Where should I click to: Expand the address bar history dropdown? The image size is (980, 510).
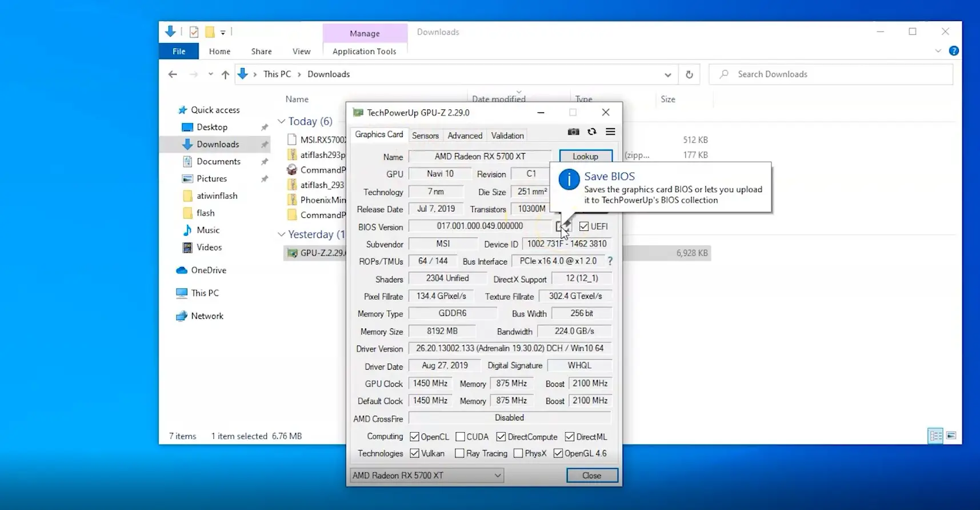click(x=667, y=74)
